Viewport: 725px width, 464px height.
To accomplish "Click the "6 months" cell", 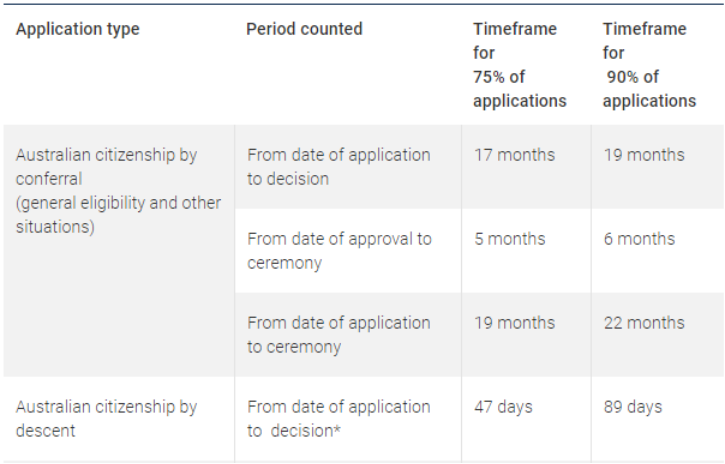I will tap(639, 239).
